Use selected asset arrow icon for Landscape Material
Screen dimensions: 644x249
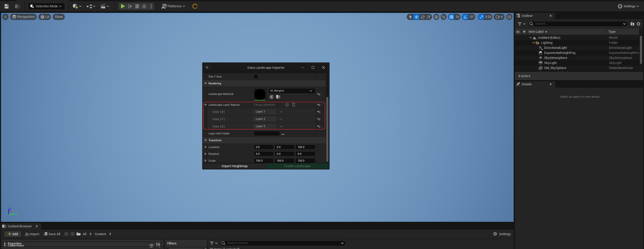pyautogui.click(x=272, y=97)
